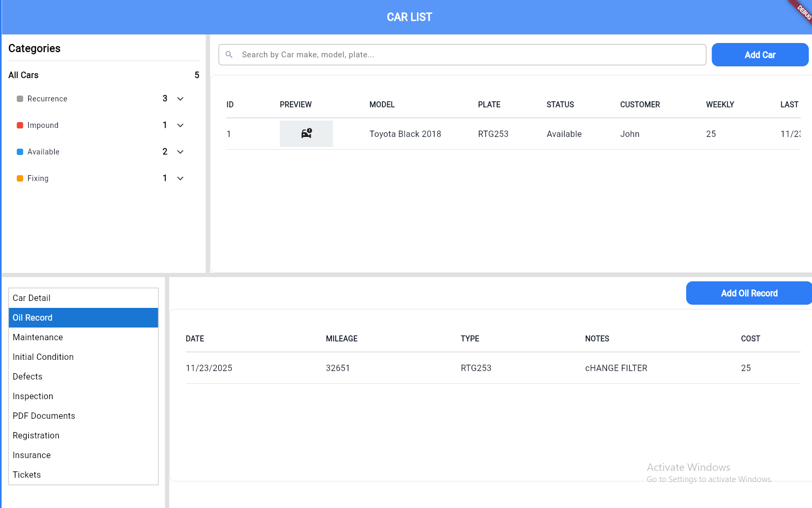
Task: Open the PDF Documents section
Action: 83,416
